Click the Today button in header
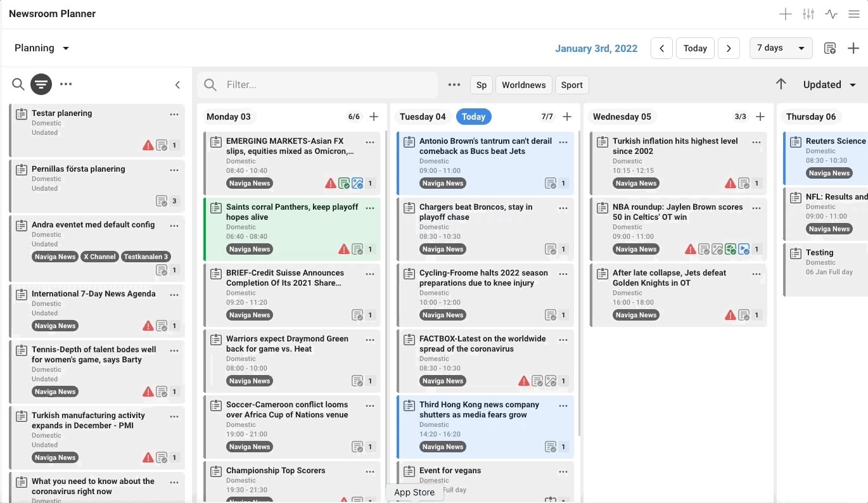868x503 pixels. 695,49
